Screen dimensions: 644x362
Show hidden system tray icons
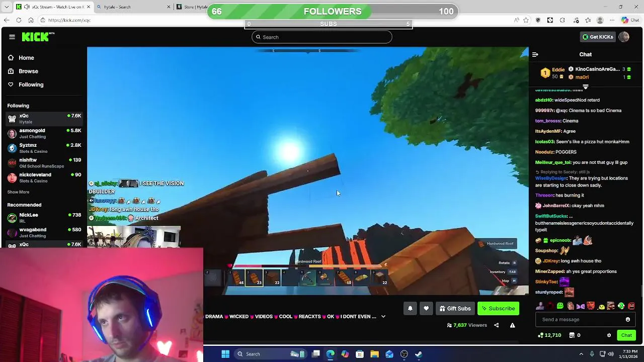coord(581,354)
